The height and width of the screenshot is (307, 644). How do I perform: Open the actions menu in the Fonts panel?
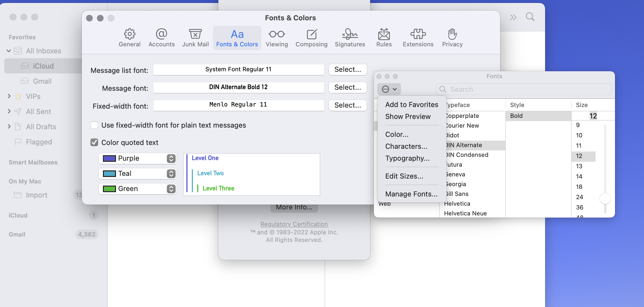389,89
